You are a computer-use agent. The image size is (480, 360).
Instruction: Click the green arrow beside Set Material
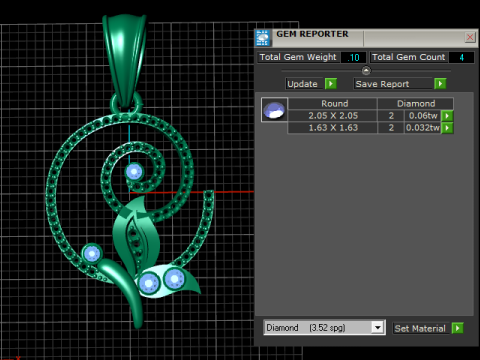[x=457, y=328]
